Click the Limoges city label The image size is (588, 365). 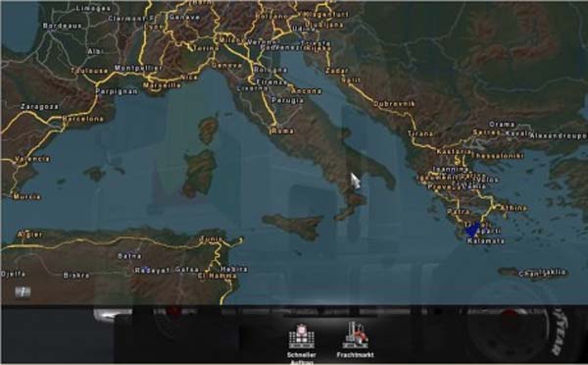(x=93, y=8)
